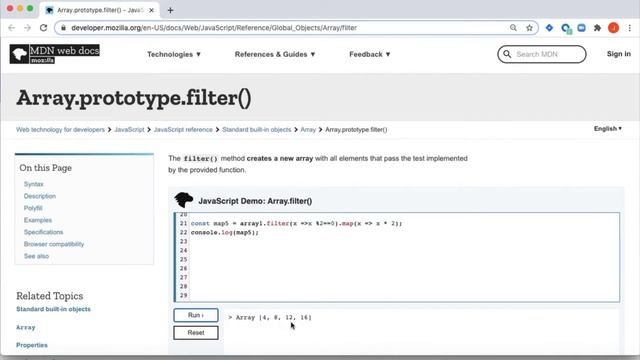
Task: Open the JavaScript breadcrumb link
Action: tap(129, 129)
